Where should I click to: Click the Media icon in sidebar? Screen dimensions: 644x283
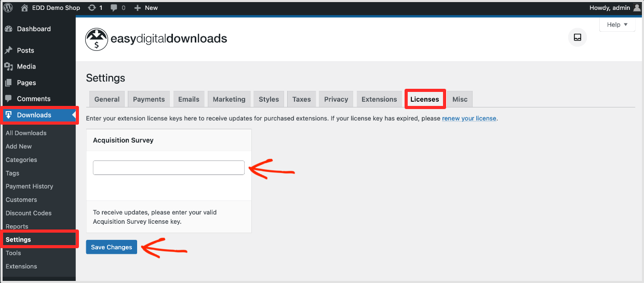tap(8, 66)
